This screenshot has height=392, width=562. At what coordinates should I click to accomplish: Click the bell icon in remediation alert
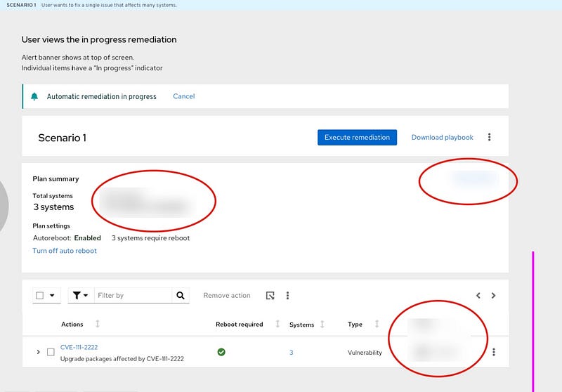tap(34, 96)
